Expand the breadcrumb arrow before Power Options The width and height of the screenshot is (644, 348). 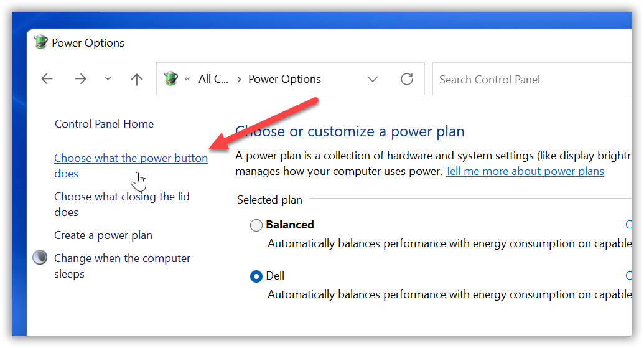239,79
